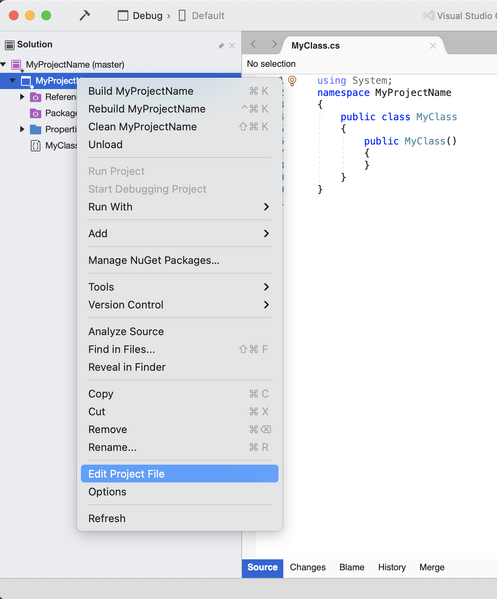Open the Default device dropdown
Image resolution: width=497 pixels, height=599 pixels.
tap(201, 16)
